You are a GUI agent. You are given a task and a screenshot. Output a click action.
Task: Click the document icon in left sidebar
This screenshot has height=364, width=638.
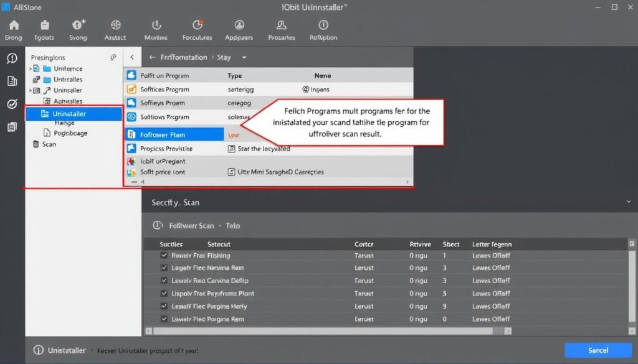[12, 81]
